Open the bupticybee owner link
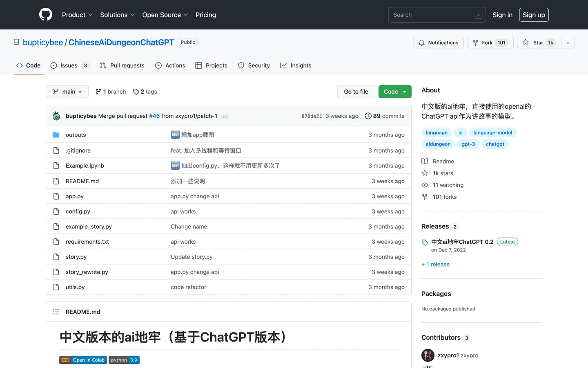The height and width of the screenshot is (368, 588). (x=43, y=42)
